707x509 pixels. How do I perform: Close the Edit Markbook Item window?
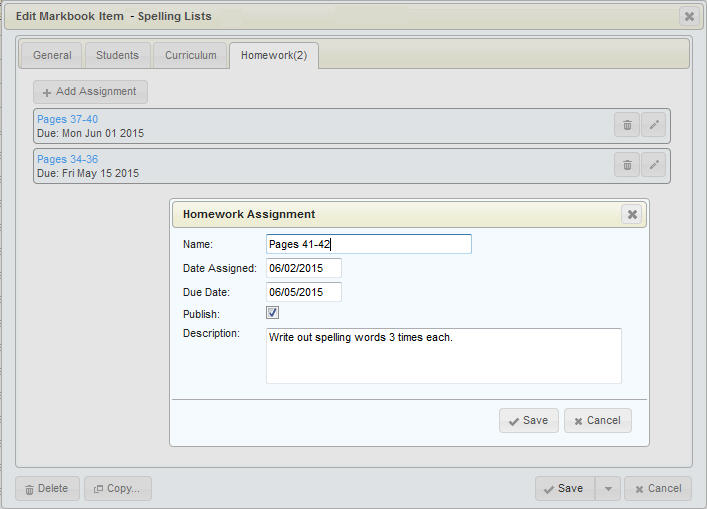688,16
